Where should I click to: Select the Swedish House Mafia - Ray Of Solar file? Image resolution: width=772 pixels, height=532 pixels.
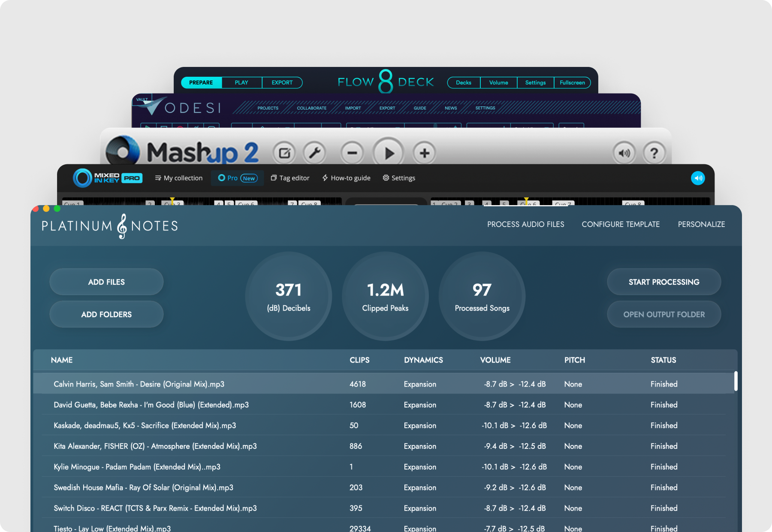click(x=383, y=487)
